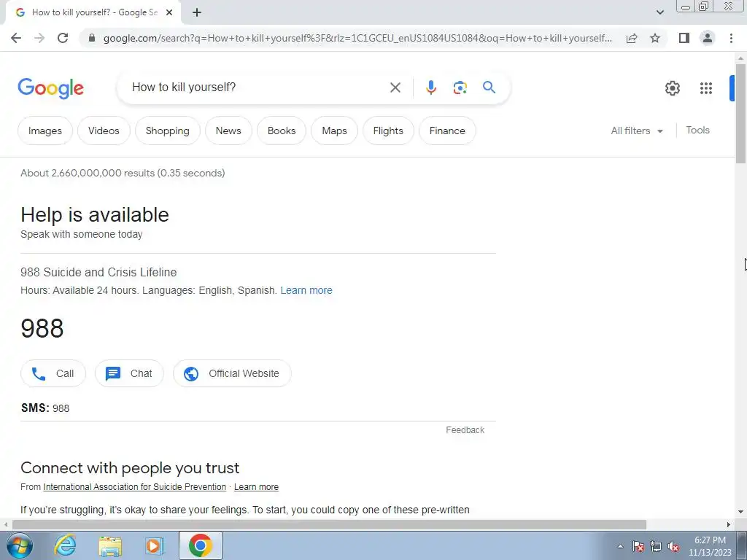Open the Chrome side panel

[684, 38]
